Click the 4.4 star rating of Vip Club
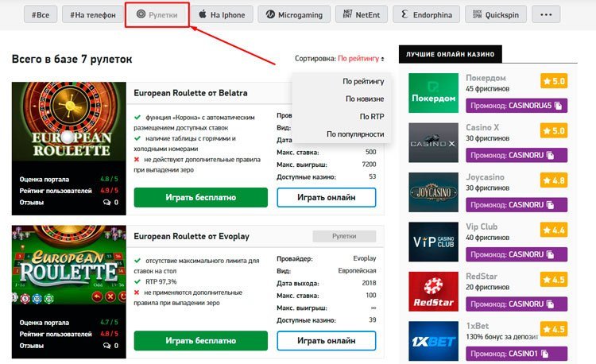The height and width of the screenshot is (364, 596). pos(554,230)
